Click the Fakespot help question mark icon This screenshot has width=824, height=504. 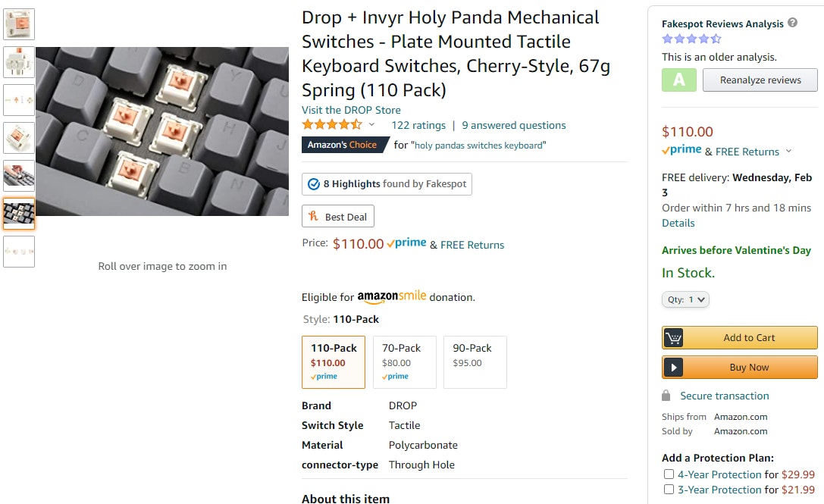click(792, 23)
